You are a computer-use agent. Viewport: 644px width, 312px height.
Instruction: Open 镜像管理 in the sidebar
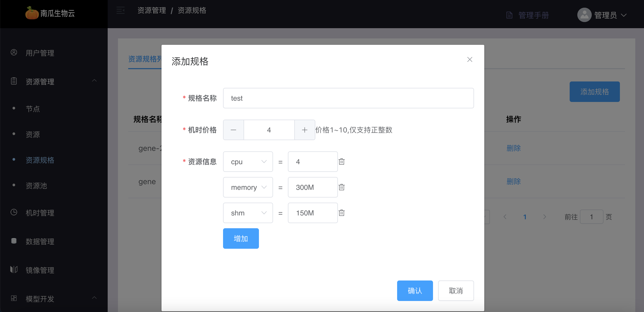tap(40, 270)
